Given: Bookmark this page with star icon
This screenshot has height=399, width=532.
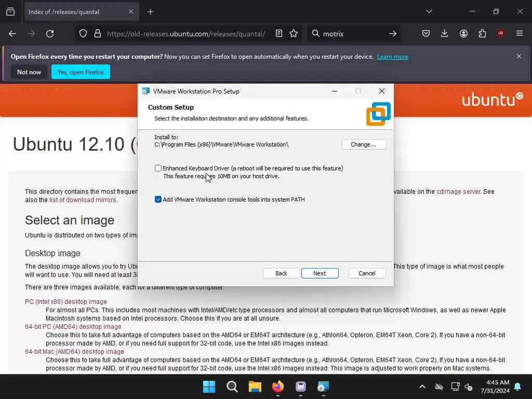Looking at the screenshot, I should 294,33.
